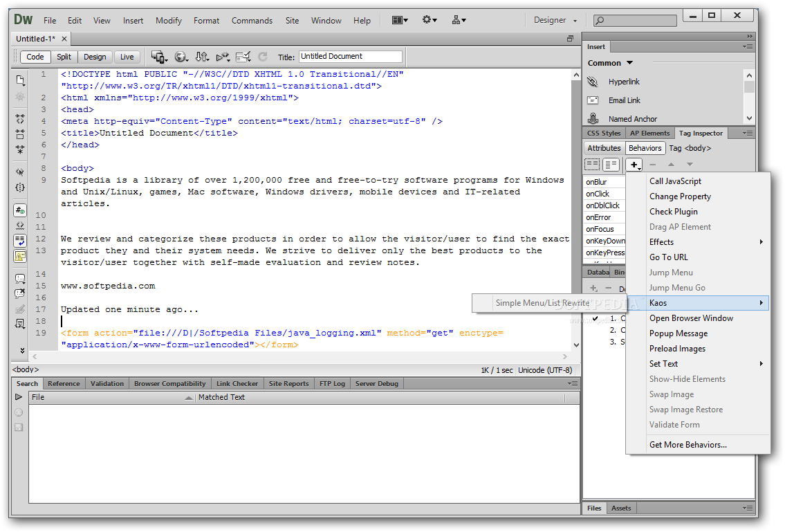Image resolution: width=785 pixels, height=532 pixels.
Task: Click Expand All icon in coding toolbar
Action: pyautogui.click(x=20, y=149)
